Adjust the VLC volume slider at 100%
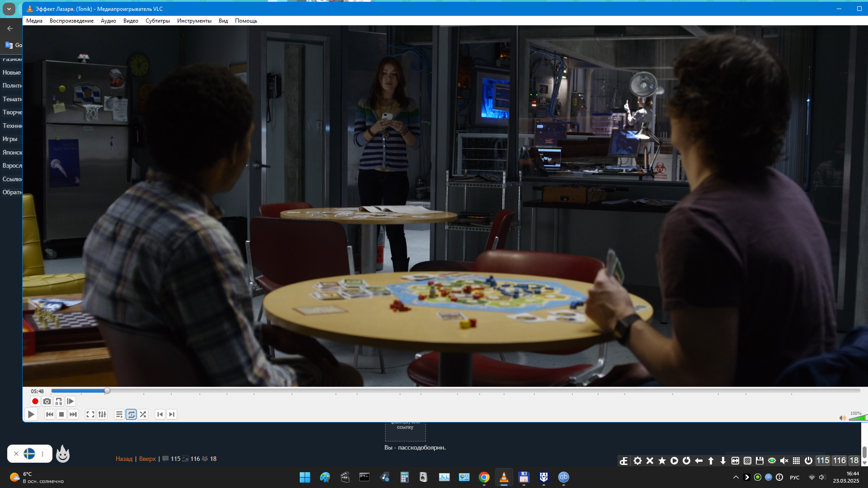The width and height of the screenshot is (868, 488). pyautogui.click(x=858, y=418)
